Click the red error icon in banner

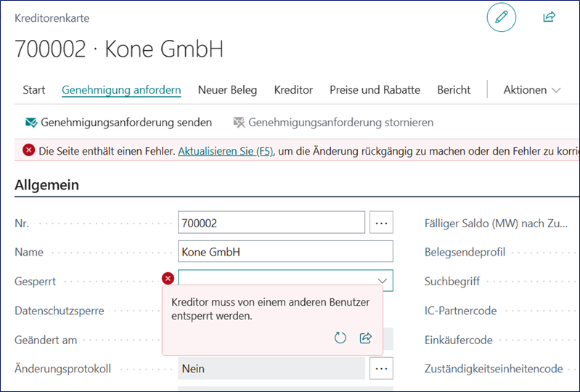29,150
